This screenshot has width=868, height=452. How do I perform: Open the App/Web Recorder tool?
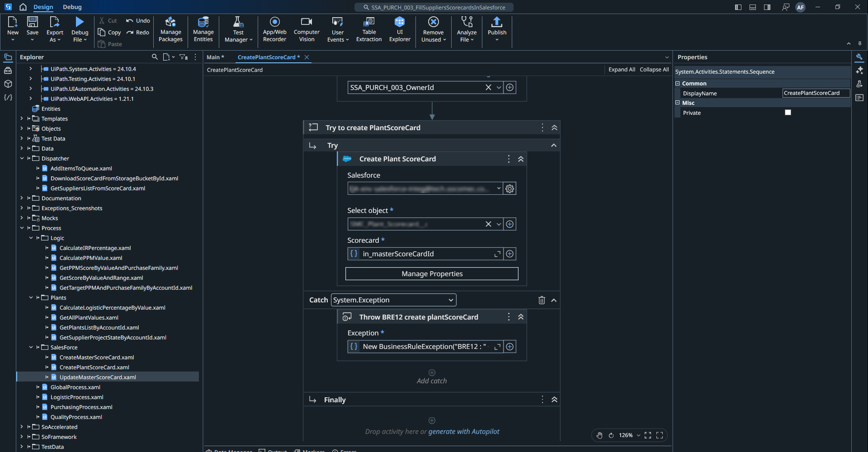274,29
